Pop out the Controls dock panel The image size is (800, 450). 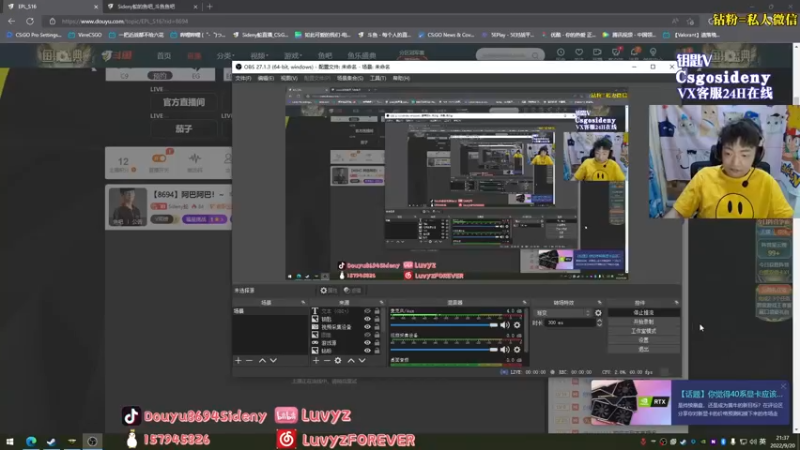pyautogui.click(x=677, y=303)
